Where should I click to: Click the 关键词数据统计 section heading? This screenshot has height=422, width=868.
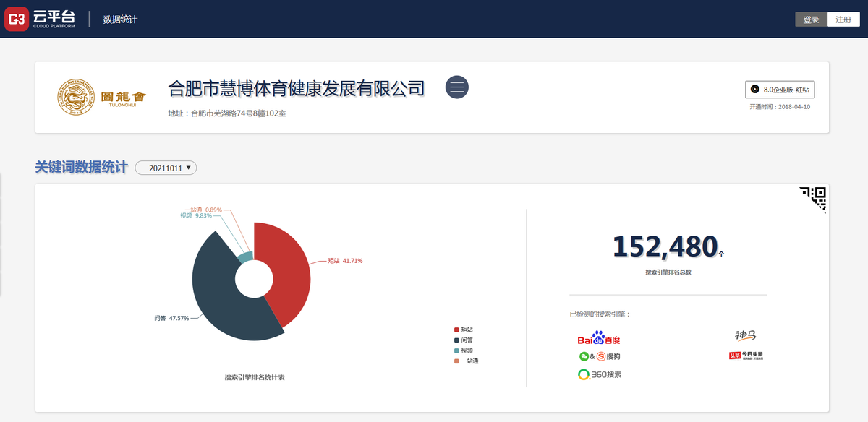click(81, 168)
